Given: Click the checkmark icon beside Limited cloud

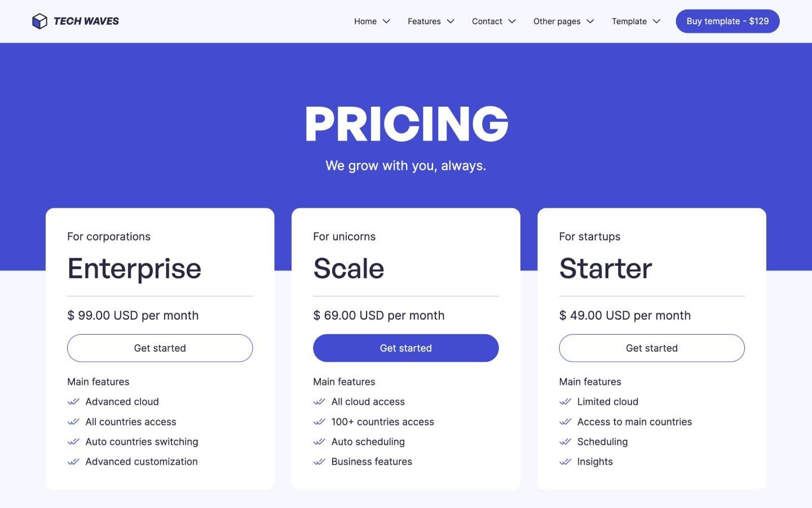Looking at the screenshot, I should click(566, 401).
